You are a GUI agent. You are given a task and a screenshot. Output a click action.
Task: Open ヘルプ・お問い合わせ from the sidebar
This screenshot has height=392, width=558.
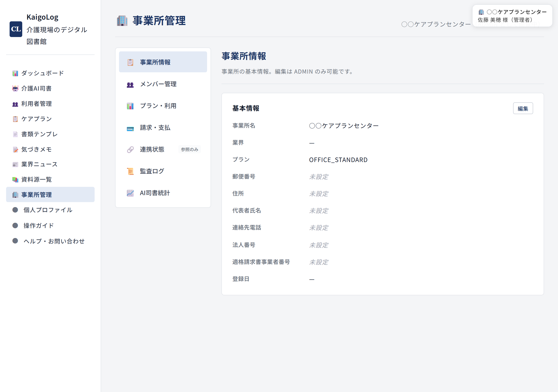(50, 241)
